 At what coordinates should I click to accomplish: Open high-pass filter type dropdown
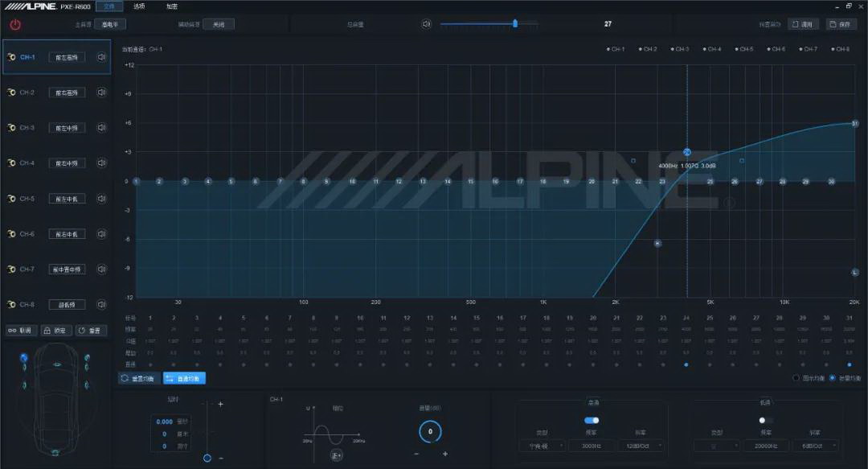click(542, 446)
